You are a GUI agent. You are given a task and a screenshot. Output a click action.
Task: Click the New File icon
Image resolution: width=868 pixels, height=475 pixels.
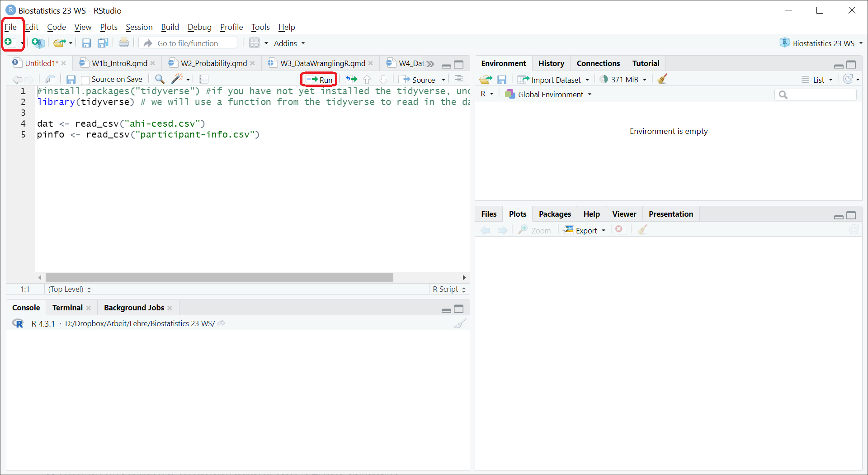(9, 43)
